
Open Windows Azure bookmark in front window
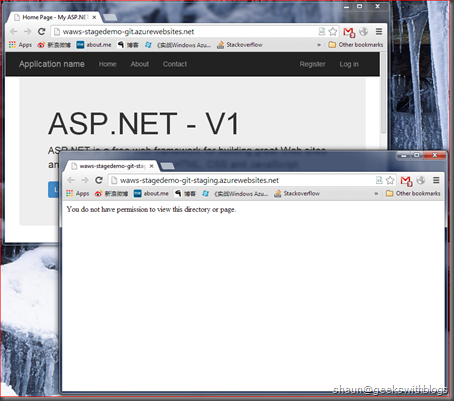(235, 193)
